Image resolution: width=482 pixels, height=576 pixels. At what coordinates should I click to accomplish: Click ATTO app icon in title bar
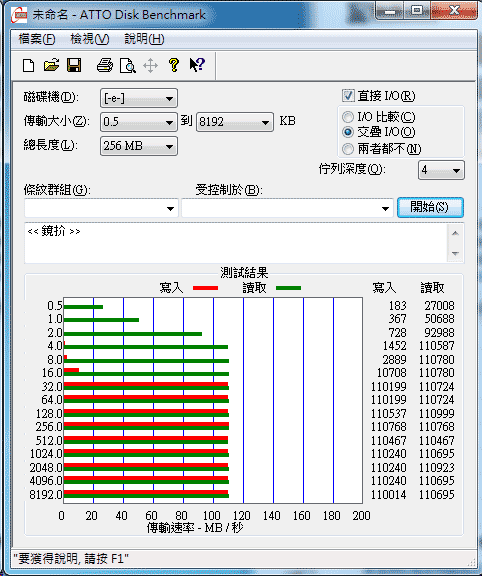point(19,15)
